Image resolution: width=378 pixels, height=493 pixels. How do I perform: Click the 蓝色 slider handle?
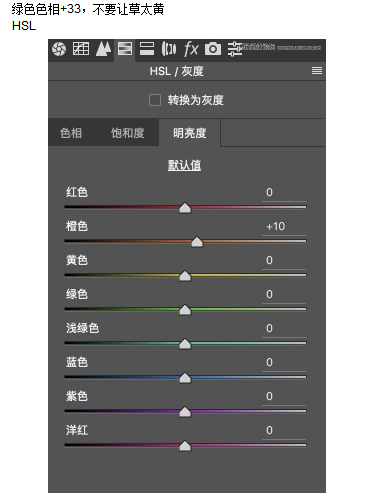tap(185, 378)
